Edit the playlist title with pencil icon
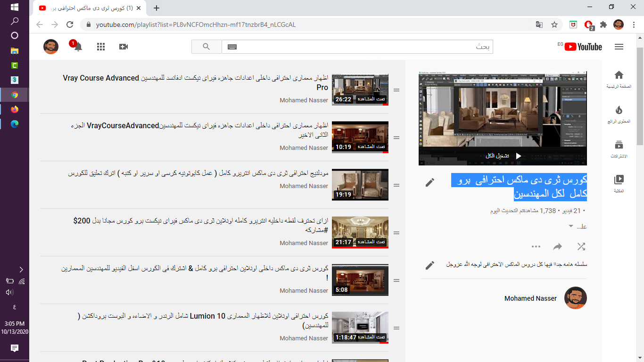The image size is (644, 362). [x=430, y=182]
